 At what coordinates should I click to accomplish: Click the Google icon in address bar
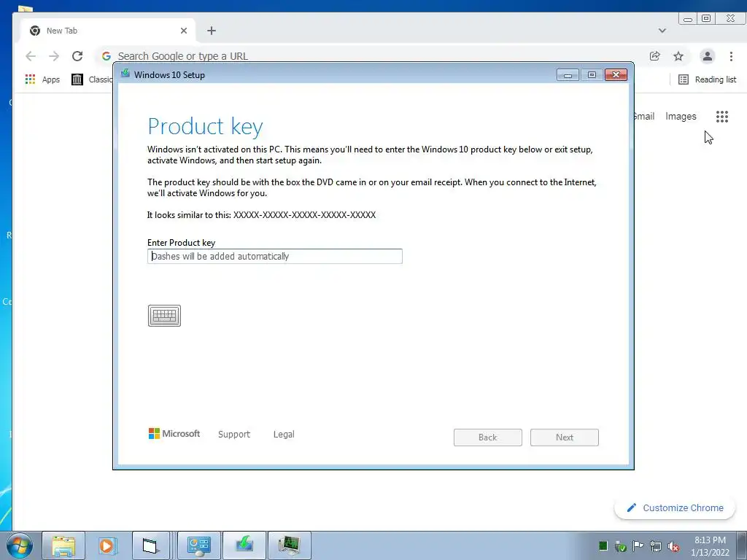click(107, 56)
